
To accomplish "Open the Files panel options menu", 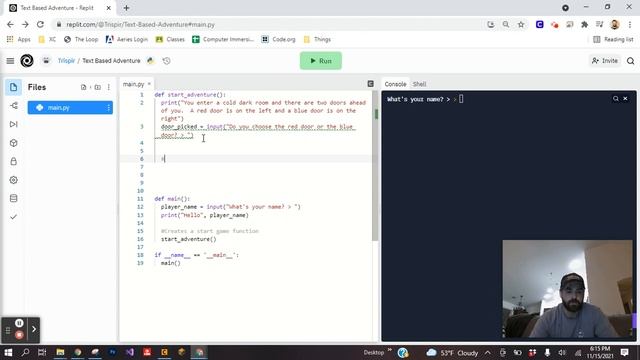I will pyautogui.click(x=109, y=87).
